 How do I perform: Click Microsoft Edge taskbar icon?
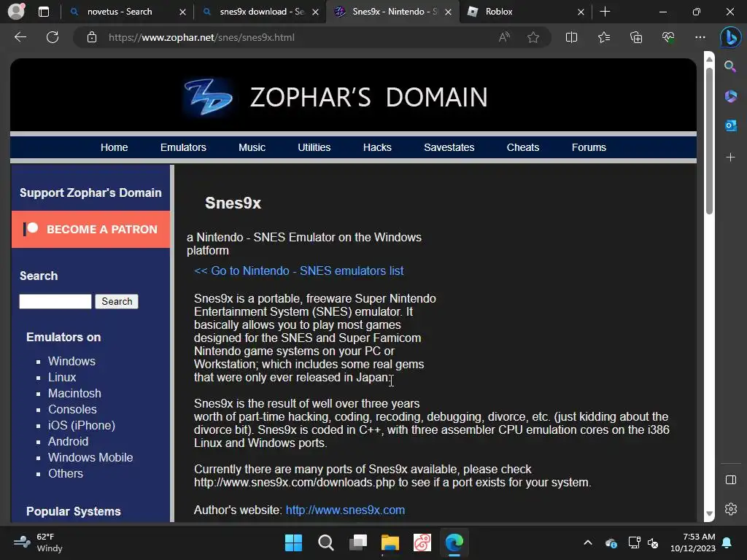pyautogui.click(x=454, y=542)
